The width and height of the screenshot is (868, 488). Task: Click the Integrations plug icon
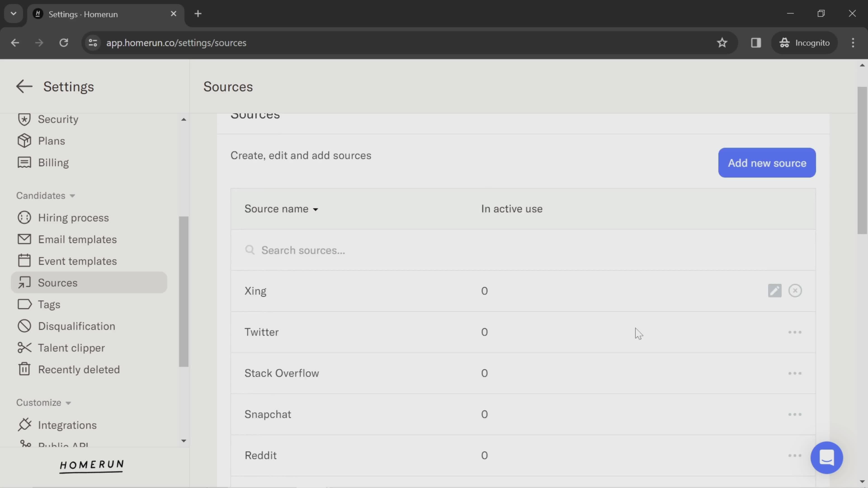24,425
